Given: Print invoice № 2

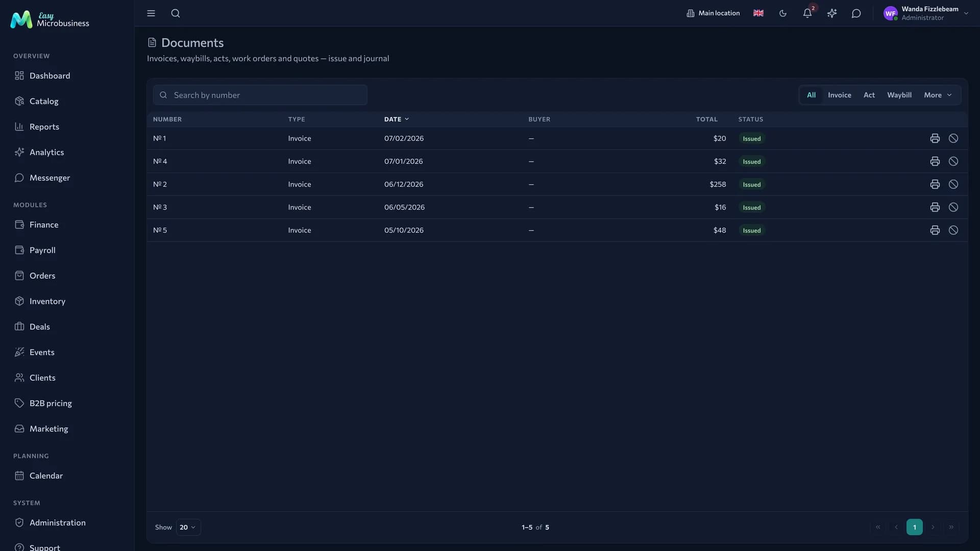Looking at the screenshot, I should [x=935, y=184].
